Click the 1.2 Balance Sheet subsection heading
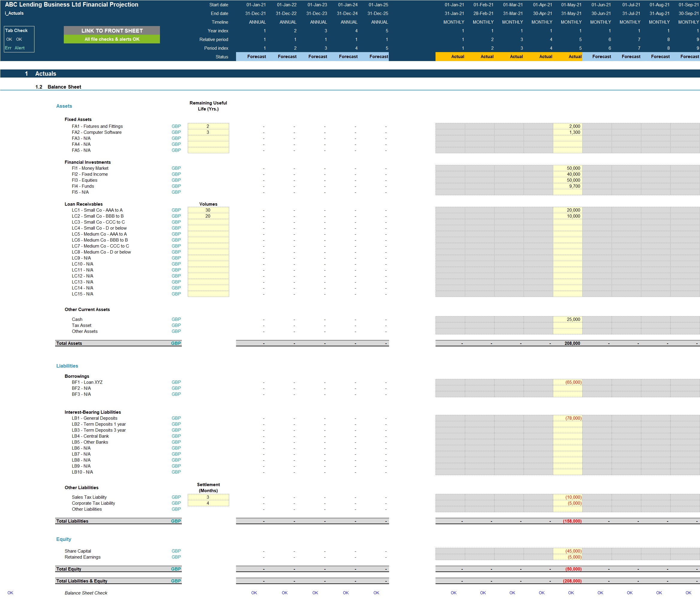The height and width of the screenshot is (602, 700). (58, 87)
